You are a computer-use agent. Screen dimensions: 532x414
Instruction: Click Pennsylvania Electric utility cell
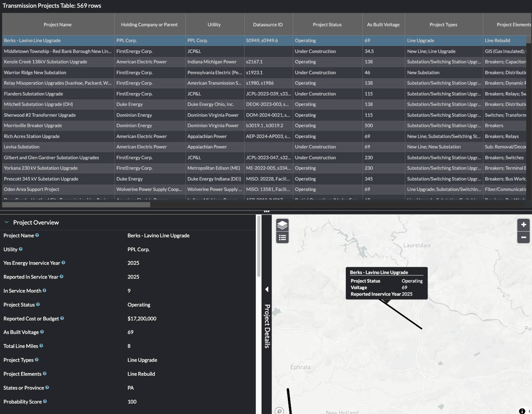215,72
